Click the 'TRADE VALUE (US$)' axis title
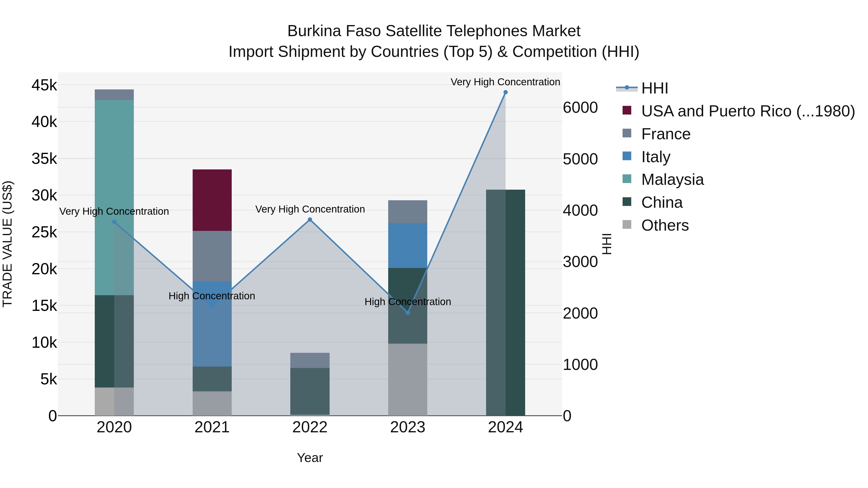The image size is (868, 488). tap(7, 244)
